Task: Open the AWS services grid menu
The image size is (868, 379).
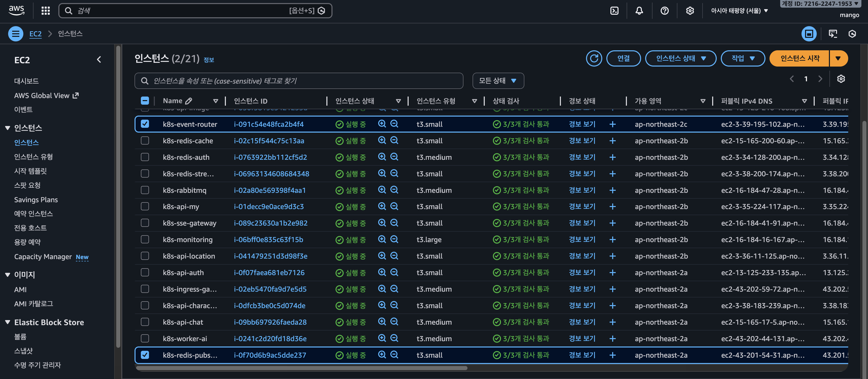Action: click(45, 11)
